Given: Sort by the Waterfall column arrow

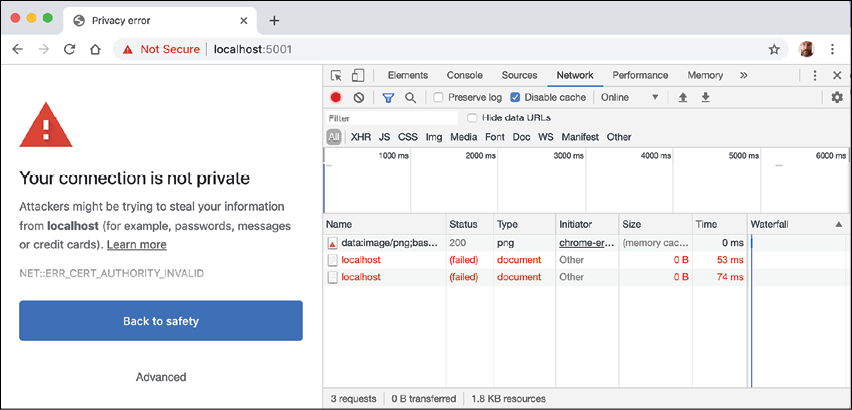Looking at the screenshot, I should pos(838,224).
